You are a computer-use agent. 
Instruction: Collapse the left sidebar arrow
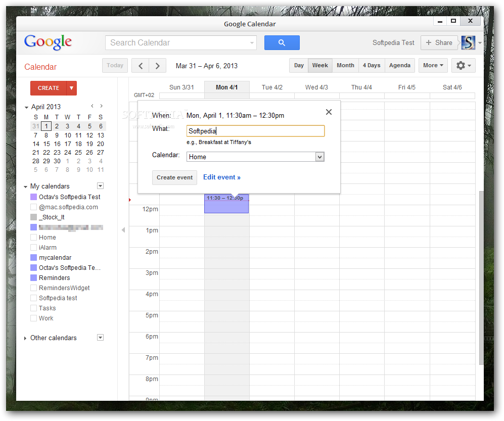point(123,230)
